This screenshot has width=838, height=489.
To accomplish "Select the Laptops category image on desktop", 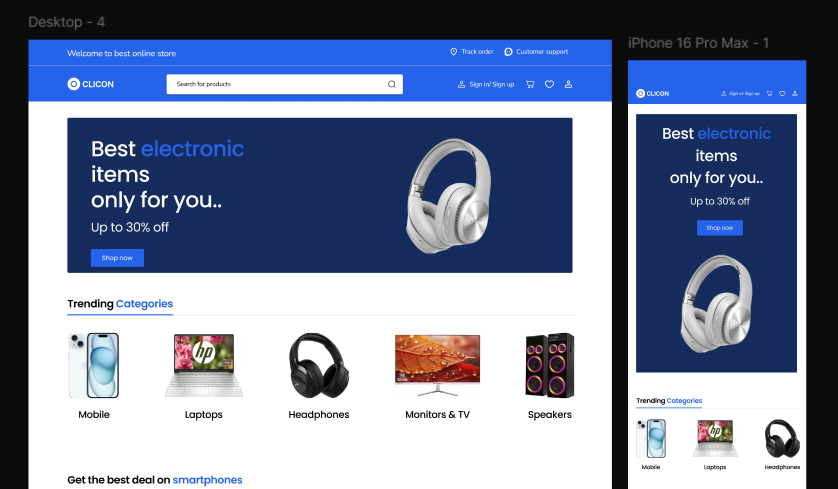I will [x=204, y=365].
